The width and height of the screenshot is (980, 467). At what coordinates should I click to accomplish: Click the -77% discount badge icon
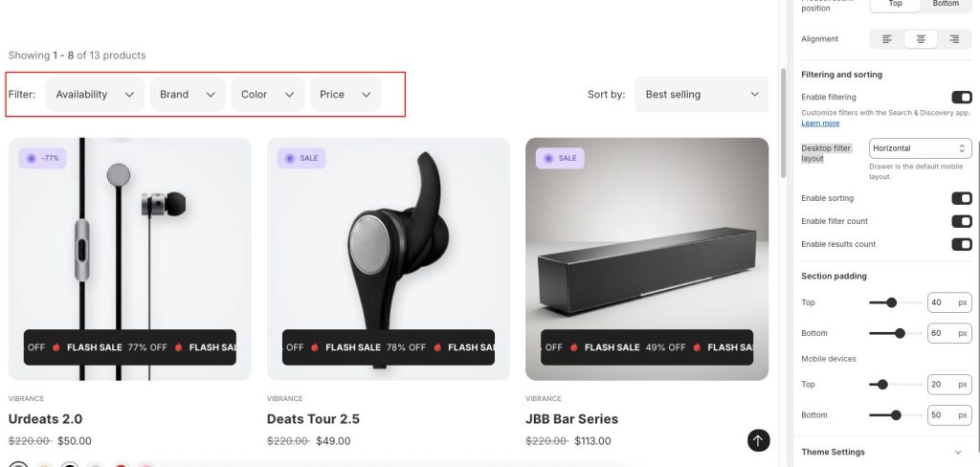[42, 158]
